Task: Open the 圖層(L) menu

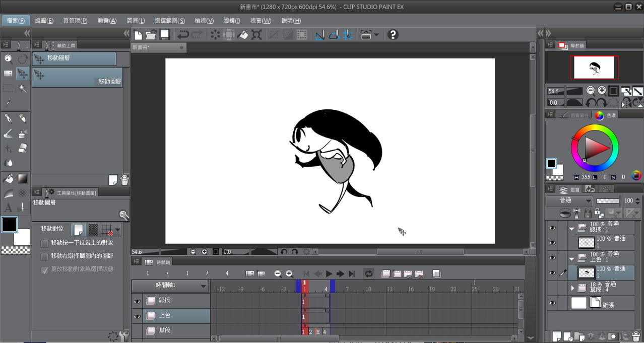Action: [x=136, y=21]
